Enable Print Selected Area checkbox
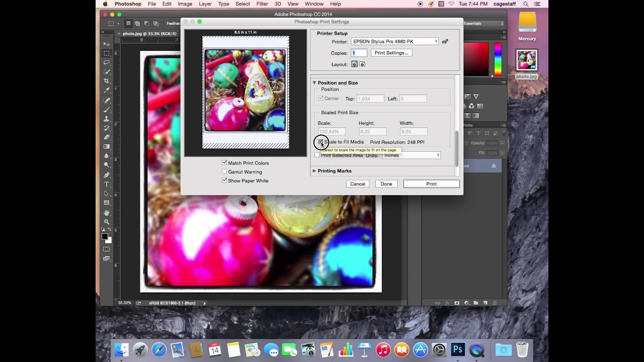The image size is (644, 362). (317, 155)
